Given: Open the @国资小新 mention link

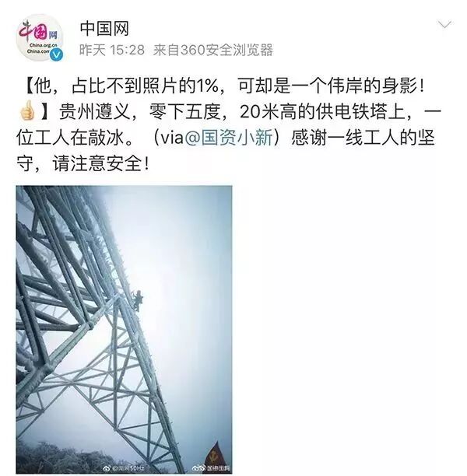Looking at the screenshot, I should pos(228,137).
